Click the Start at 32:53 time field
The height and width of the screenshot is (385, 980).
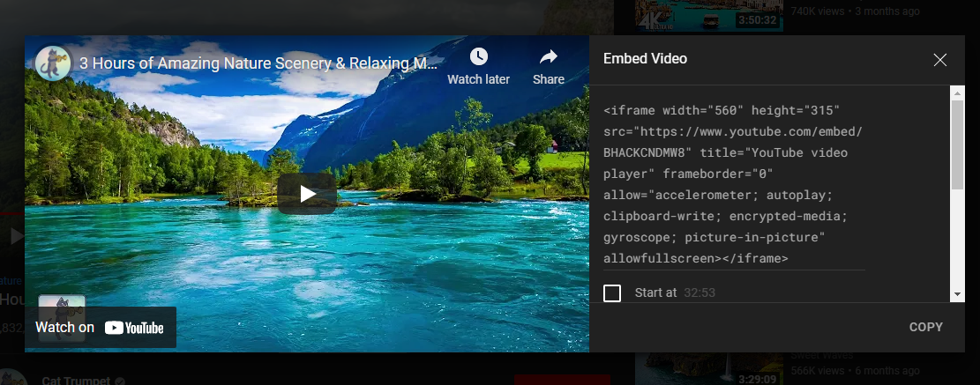coord(699,292)
